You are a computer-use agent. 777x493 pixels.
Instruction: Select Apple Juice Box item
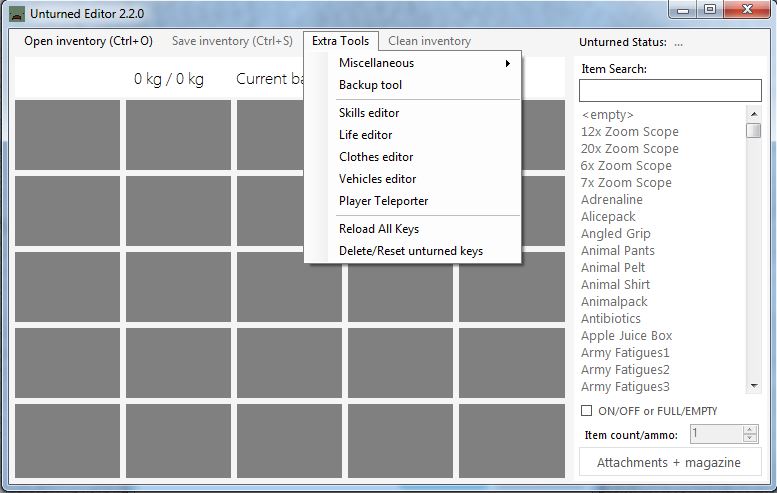(x=627, y=335)
